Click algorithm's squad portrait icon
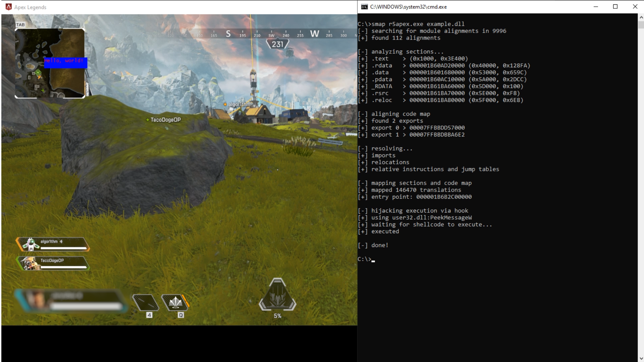The height and width of the screenshot is (362, 644). 31,244
